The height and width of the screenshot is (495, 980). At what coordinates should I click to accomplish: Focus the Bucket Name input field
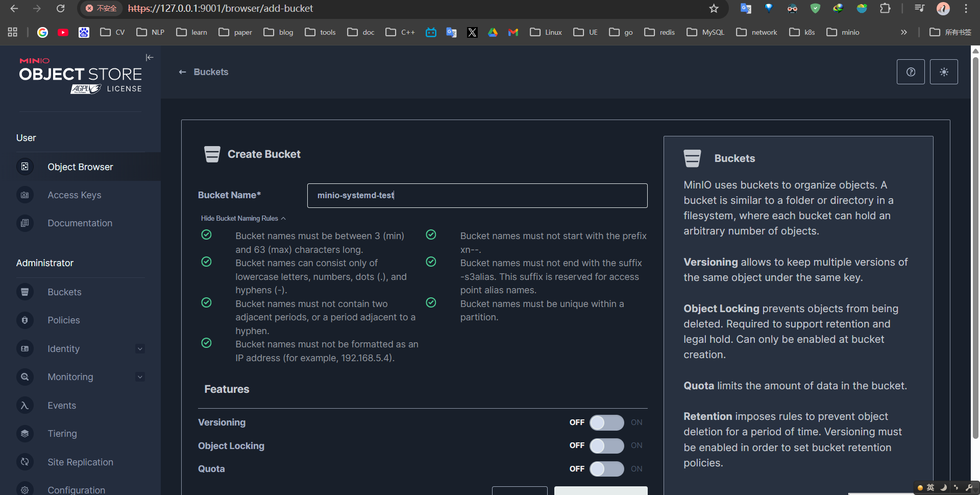point(477,196)
